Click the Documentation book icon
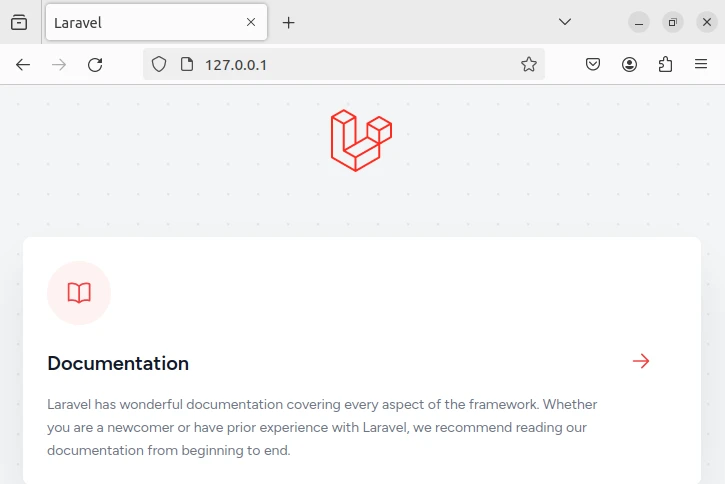This screenshot has width=725, height=484. (x=79, y=293)
